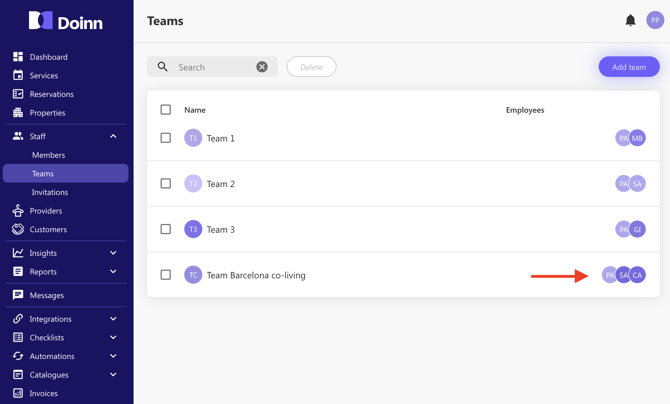Toggle the select-all checkbox in header

tap(166, 110)
